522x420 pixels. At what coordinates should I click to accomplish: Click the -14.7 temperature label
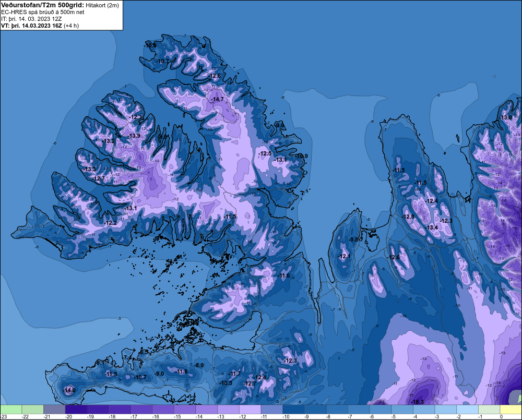pyautogui.click(x=218, y=99)
